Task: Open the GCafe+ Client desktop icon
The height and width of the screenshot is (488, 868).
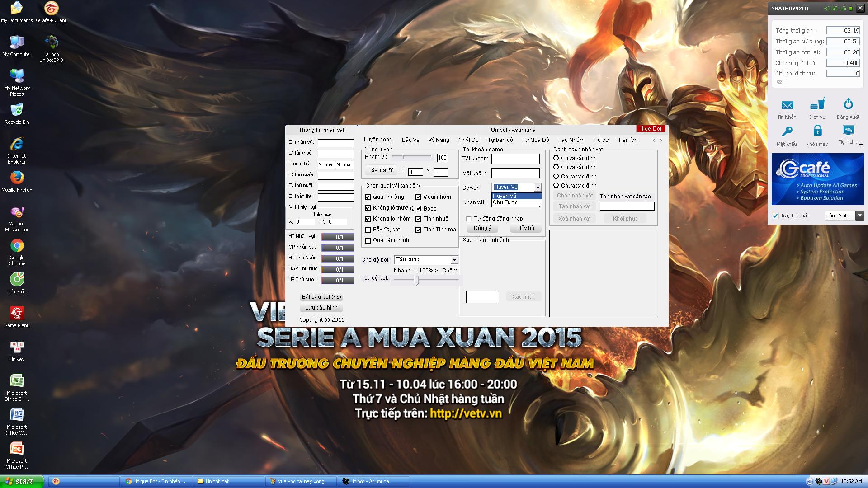Action: click(x=51, y=12)
